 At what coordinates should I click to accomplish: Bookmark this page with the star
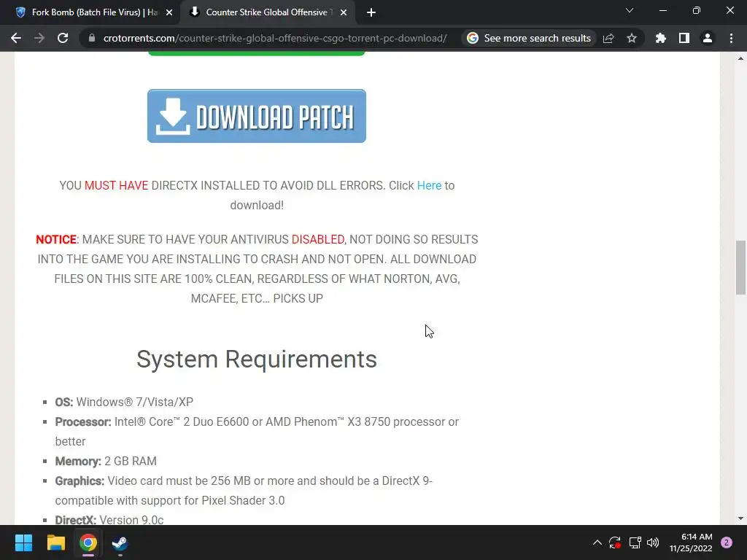[x=632, y=38]
